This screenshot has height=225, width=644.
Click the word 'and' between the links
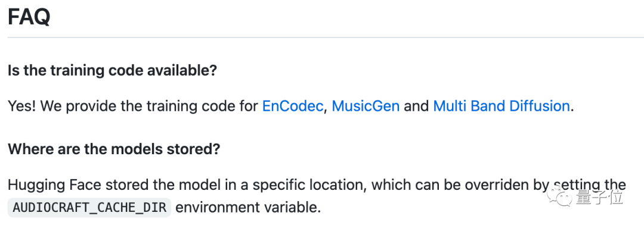click(x=416, y=106)
